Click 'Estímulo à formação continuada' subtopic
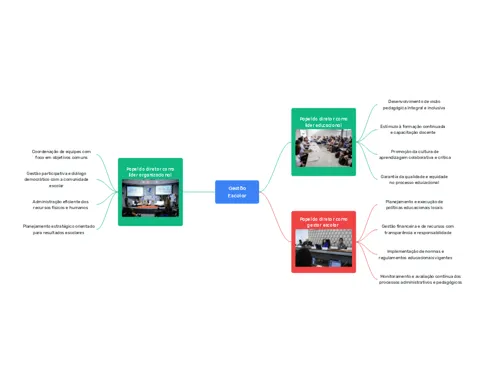The height and width of the screenshot is (384, 480). tap(413, 129)
